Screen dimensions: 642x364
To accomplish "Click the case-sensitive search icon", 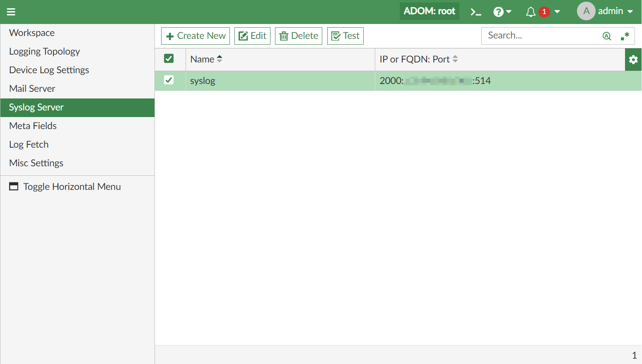I will click(606, 36).
